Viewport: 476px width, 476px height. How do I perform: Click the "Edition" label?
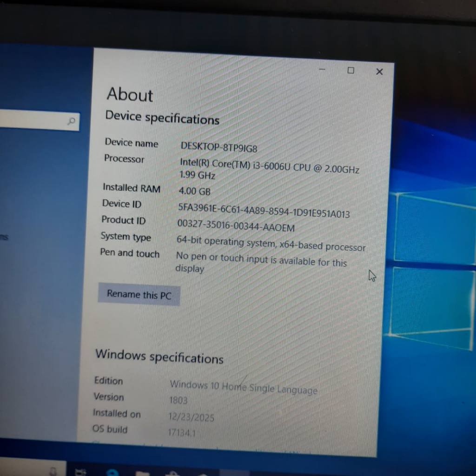tap(108, 380)
